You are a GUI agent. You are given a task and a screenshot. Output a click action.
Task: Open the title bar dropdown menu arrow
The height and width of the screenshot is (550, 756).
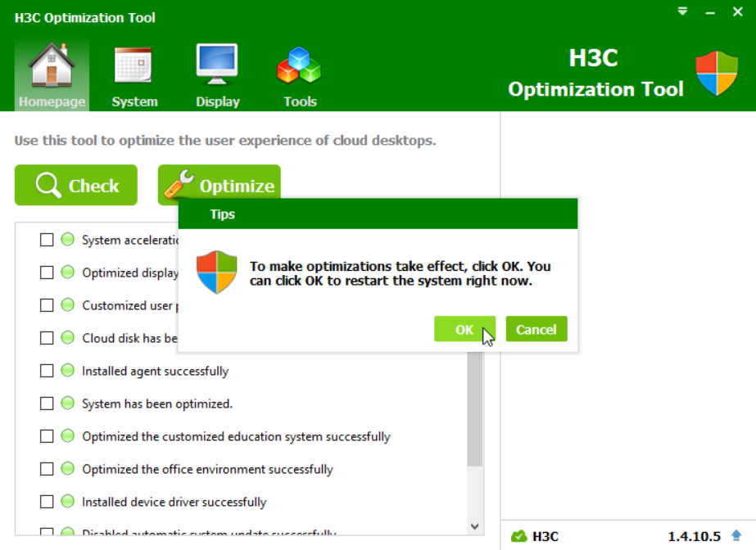point(682,11)
